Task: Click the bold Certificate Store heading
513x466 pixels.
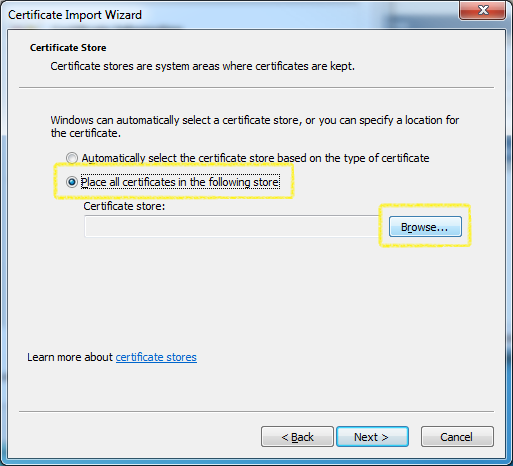Action: point(68,48)
